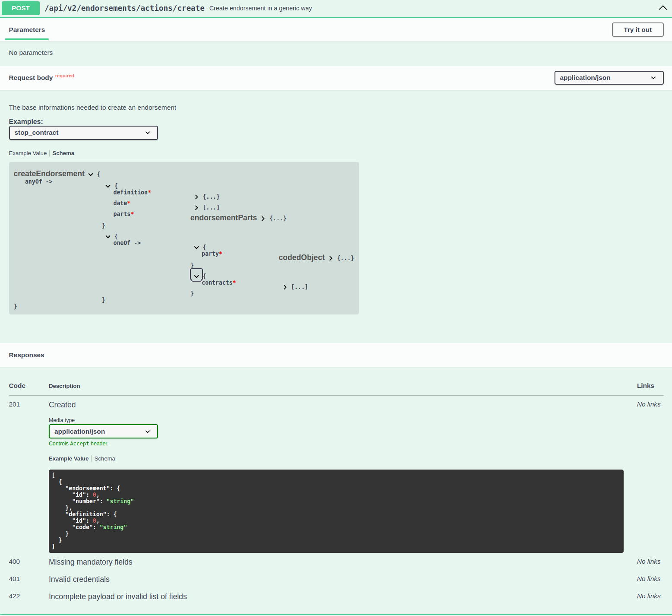Expand the codedObject model chevron
Viewport: 672px width, 616px height.
click(x=331, y=258)
